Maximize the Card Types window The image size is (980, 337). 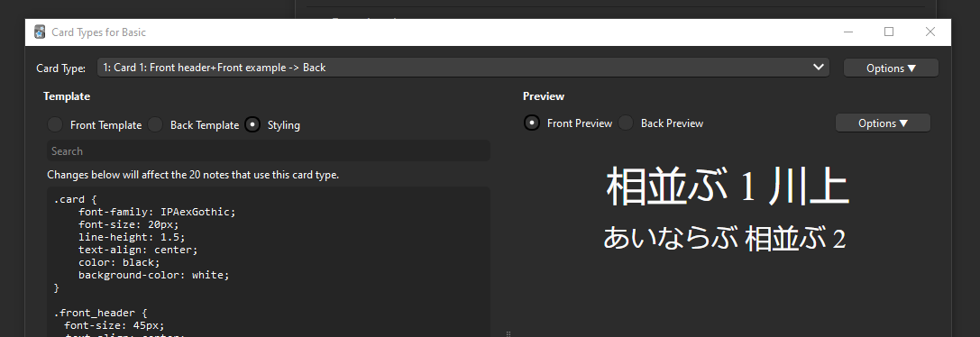[x=889, y=32]
